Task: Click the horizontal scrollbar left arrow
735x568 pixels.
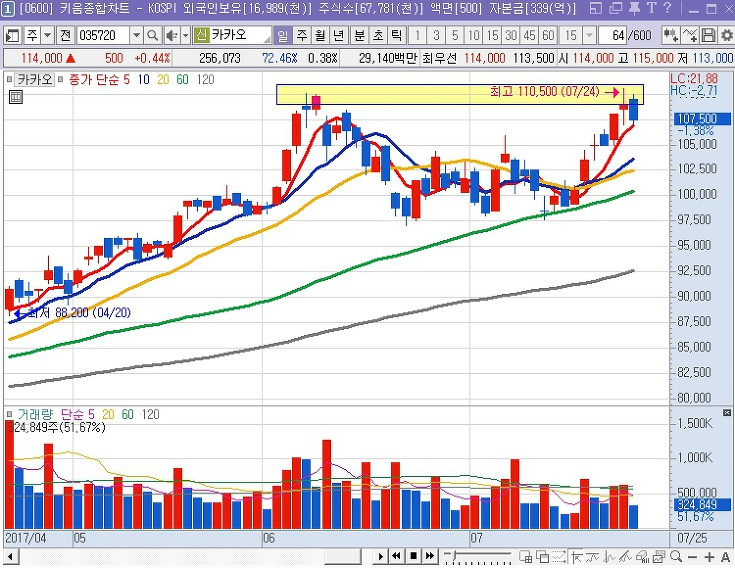Action: point(10,557)
